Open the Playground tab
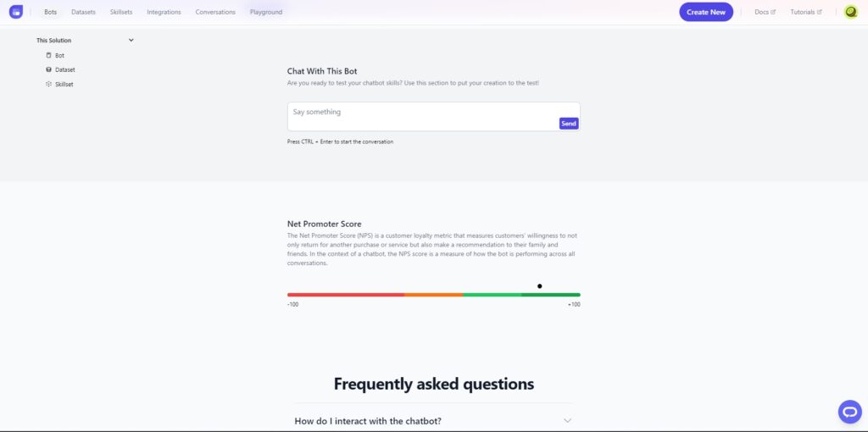Screen dimensions: 868x432 click(266, 12)
